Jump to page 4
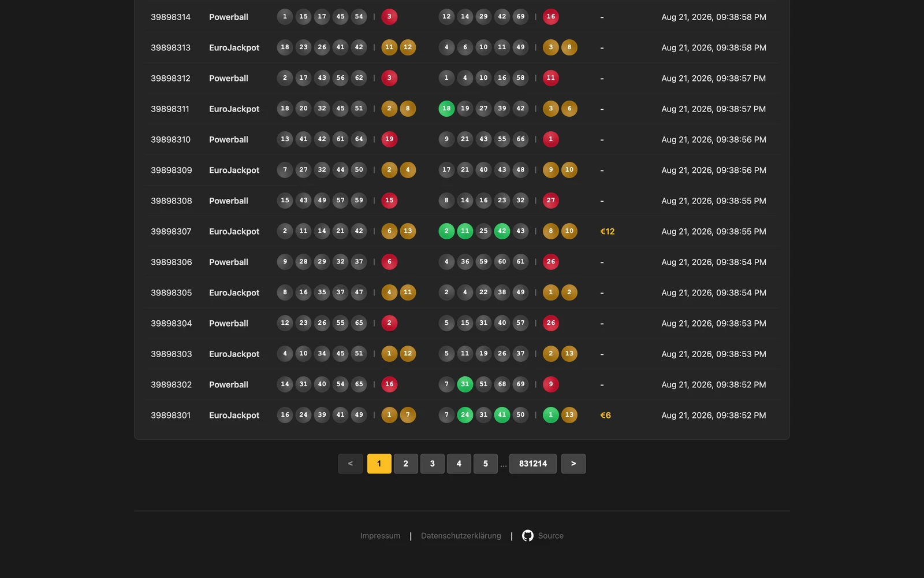This screenshot has width=924, height=578. (459, 464)
